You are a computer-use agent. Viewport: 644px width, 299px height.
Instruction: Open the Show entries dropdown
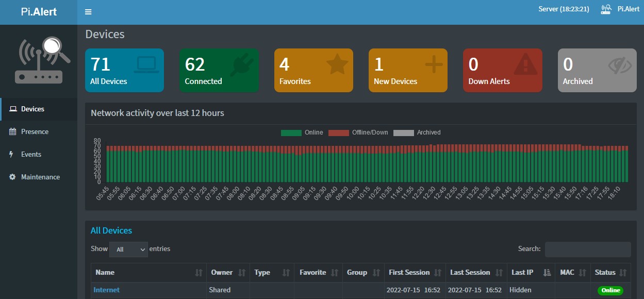pos(128,250)
